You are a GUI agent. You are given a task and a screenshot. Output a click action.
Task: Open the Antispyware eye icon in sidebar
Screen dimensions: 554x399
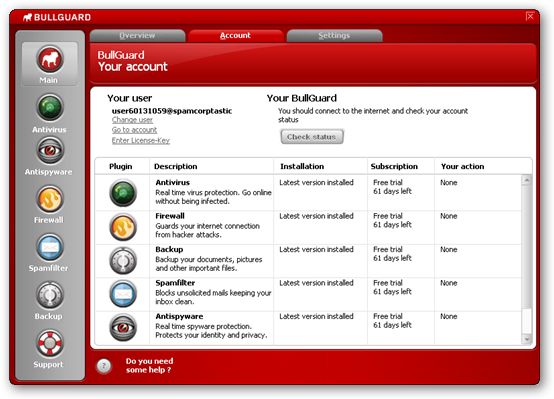click(50, 151)
